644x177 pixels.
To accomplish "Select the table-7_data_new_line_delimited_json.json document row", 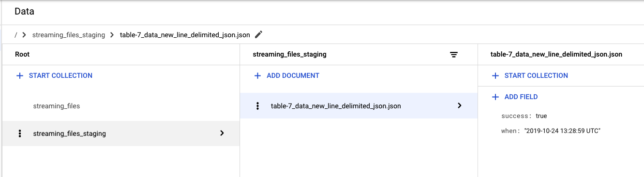I will tap(359, 106).
